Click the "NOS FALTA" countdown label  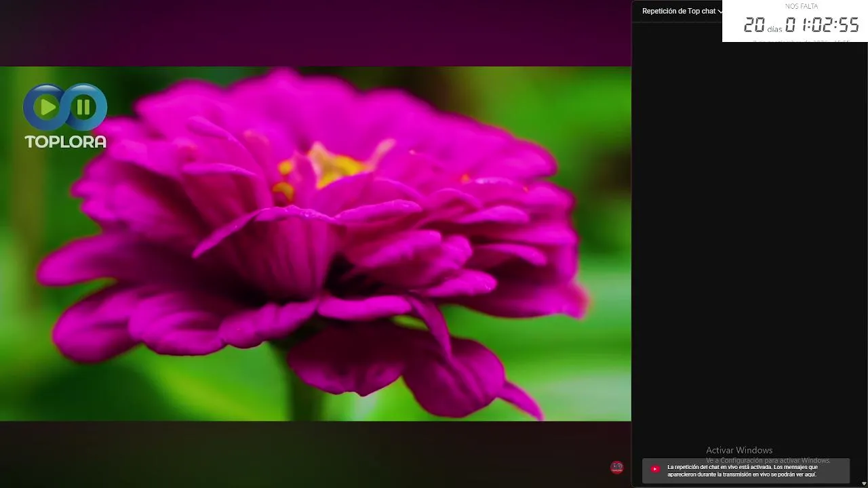802,7
